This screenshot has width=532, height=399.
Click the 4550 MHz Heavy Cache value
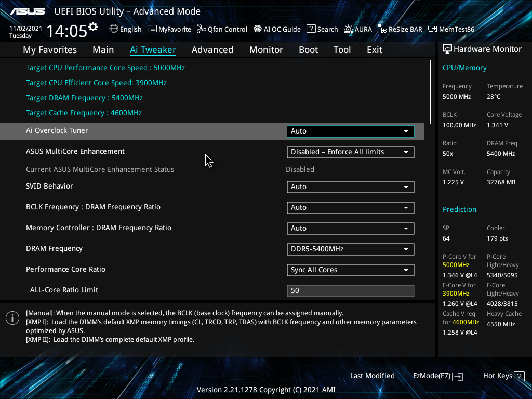tap(501, 324)
